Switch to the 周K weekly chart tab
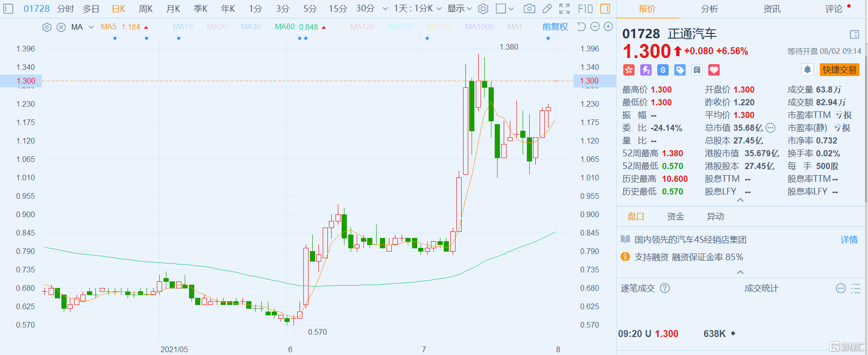The image size is (868, 355). pos(146,8)
